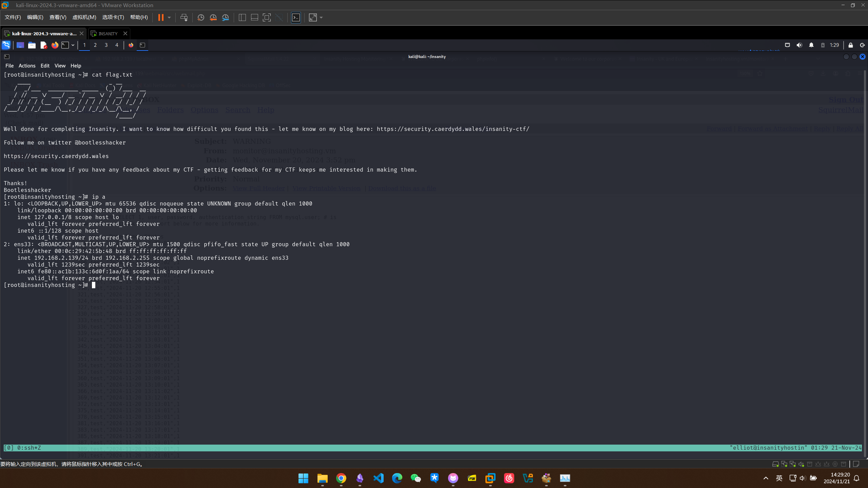The width and height of the screenshot is (868, 488).
Task: Expand the terminal launcher dropdown arrow
Action: click(73, 45)
